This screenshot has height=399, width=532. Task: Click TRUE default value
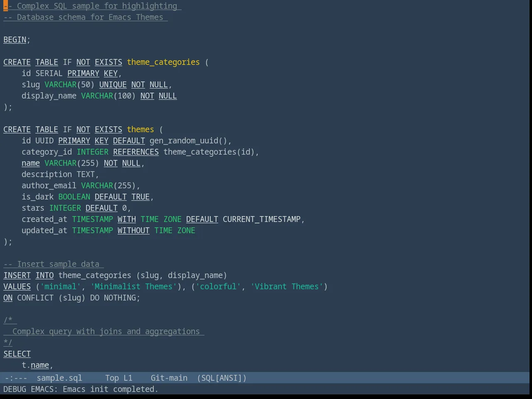click(x=140, y=197)
